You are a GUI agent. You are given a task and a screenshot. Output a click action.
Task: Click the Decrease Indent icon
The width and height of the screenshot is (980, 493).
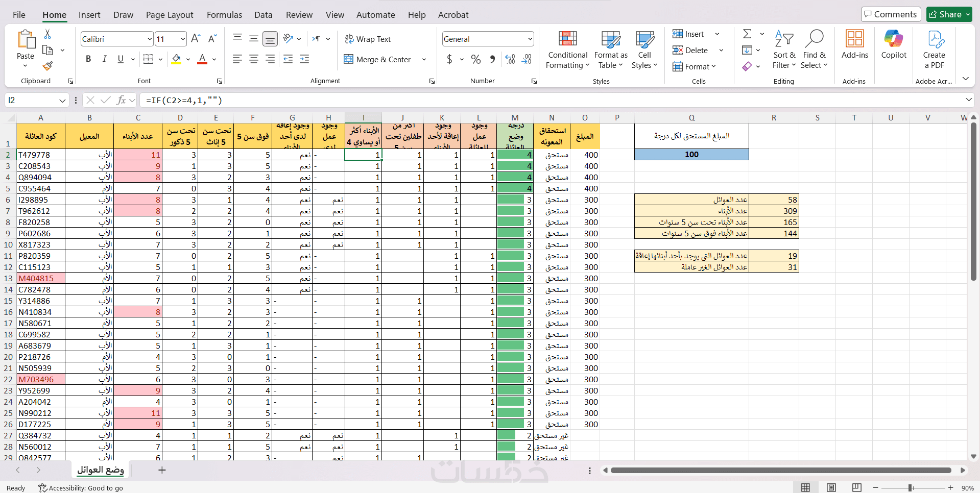[288, 59]
